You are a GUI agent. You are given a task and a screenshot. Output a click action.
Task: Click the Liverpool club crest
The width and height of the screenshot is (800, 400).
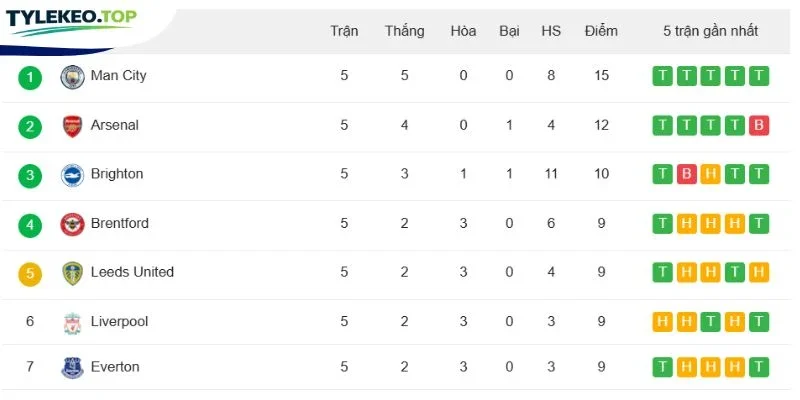tap(72, 323)
